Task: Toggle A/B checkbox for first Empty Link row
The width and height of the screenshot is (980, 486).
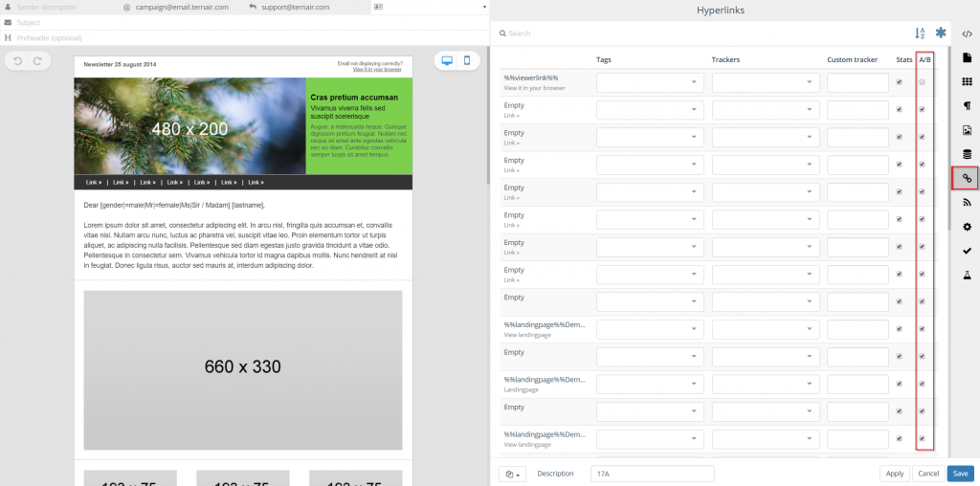Action: [922, 109]
